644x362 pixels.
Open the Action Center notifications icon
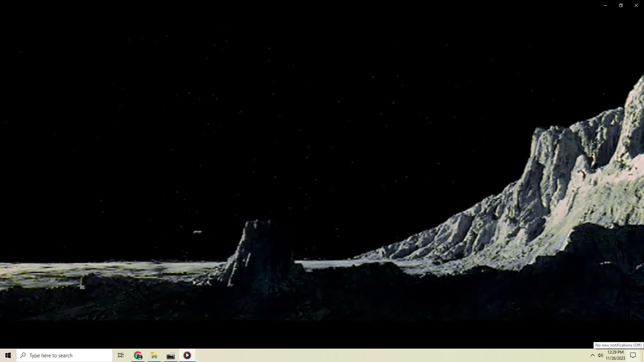(x=633, y=355)
